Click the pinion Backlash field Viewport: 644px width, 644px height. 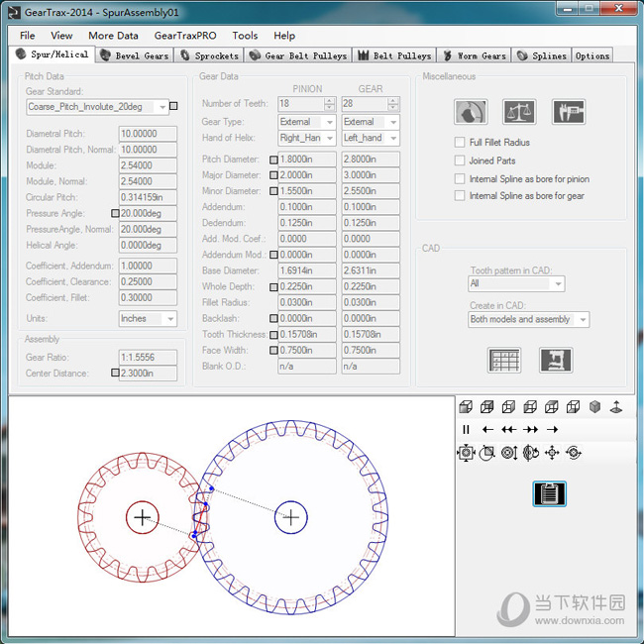point(307,318)
